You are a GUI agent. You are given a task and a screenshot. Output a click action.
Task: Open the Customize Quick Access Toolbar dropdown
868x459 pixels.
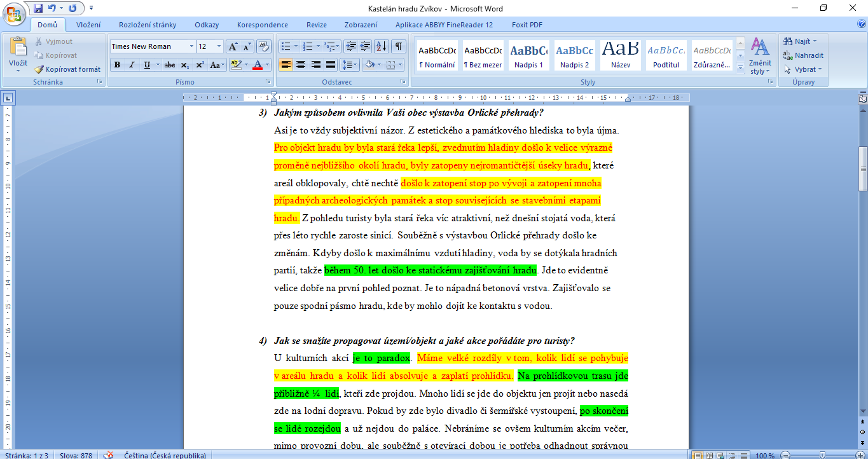pyautogui.click(x=91, y=8)
